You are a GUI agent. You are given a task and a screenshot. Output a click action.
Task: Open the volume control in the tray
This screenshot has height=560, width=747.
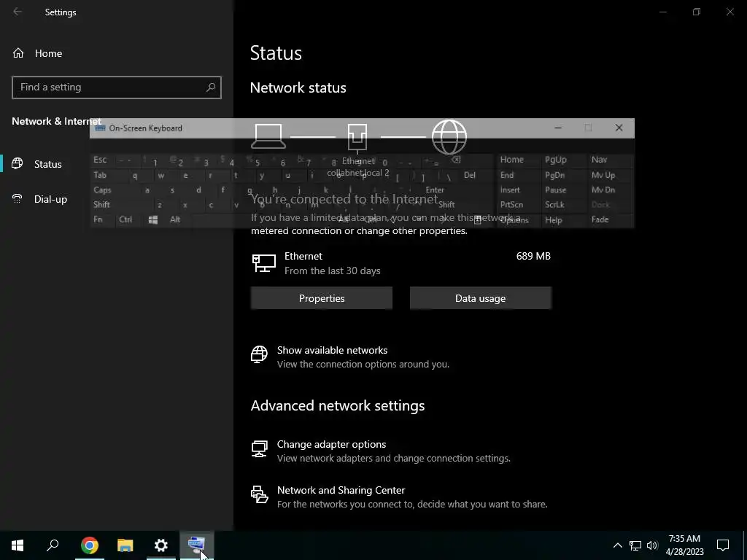(652, 545)
